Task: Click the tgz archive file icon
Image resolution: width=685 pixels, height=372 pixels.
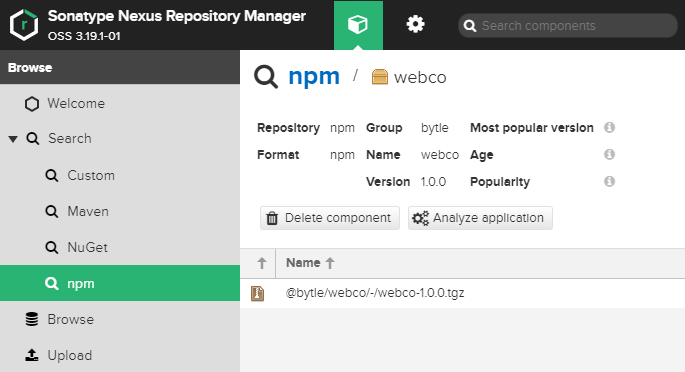Action: [x=257, y=293]
